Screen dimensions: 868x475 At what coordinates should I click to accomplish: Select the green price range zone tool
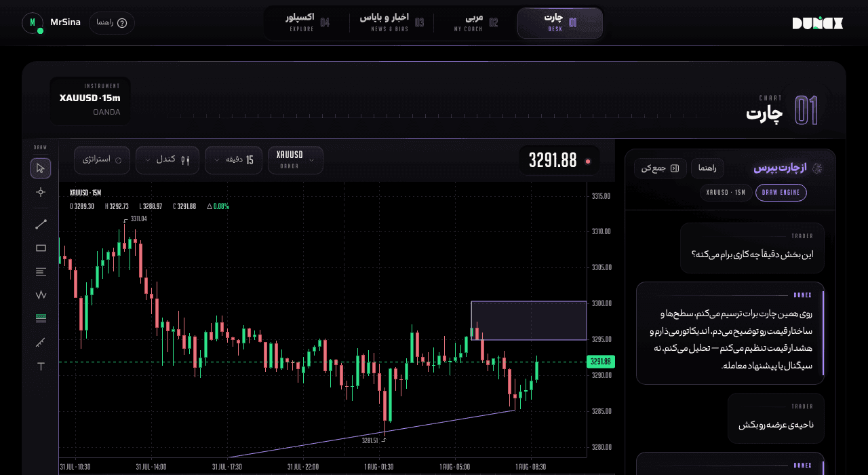[x=41, y=318]
